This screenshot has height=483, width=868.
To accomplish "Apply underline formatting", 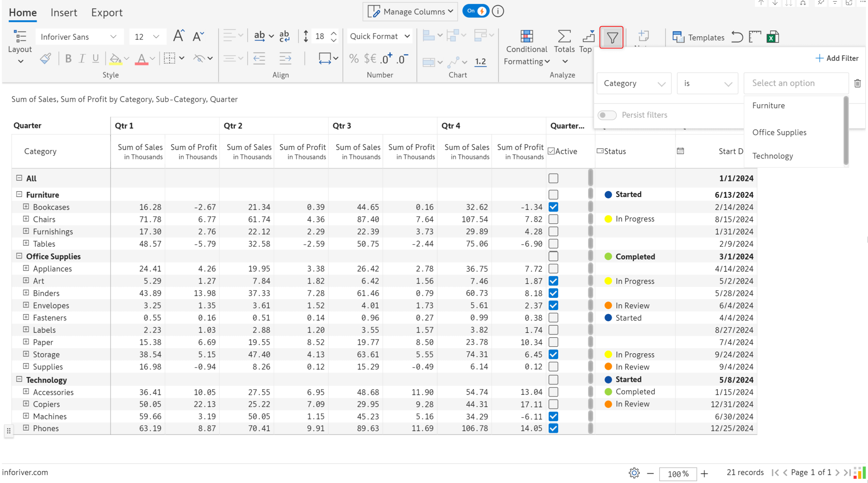I will [95, 58].
